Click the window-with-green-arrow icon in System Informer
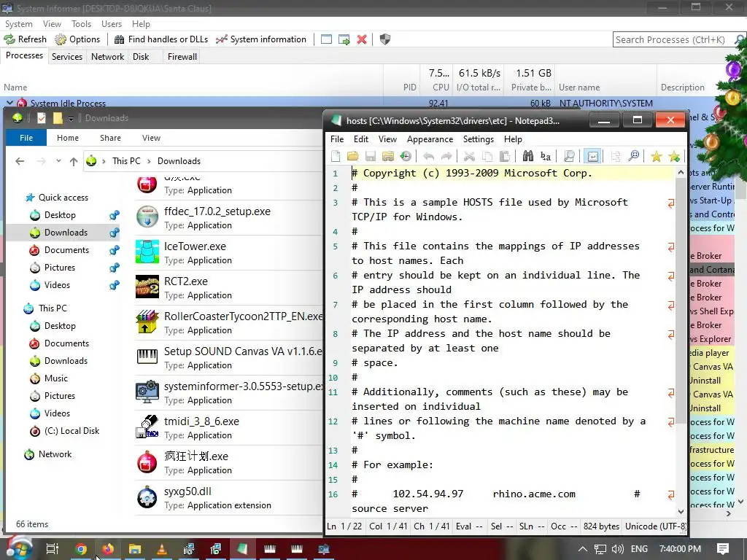Viewport: 747px width, 560px height. (x=344, y=39)
